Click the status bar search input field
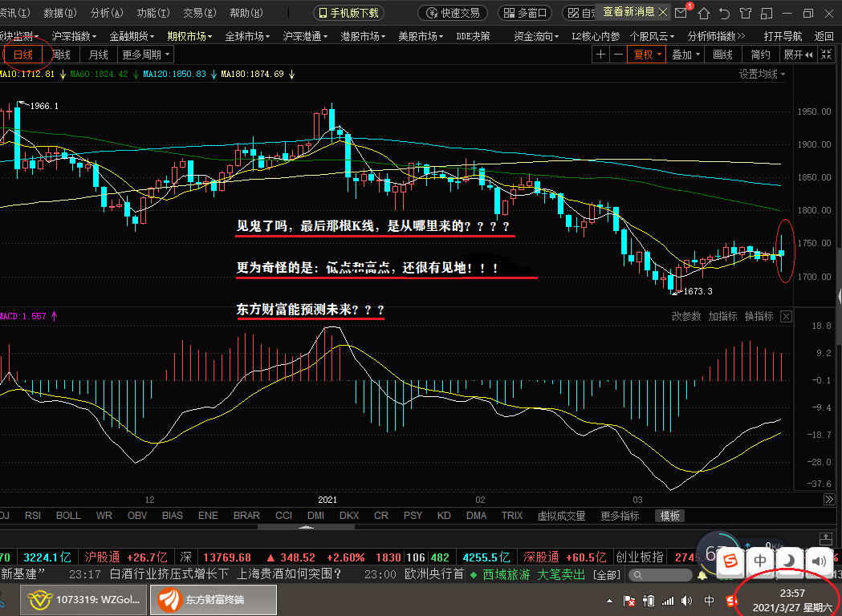The image size is (842, 616). [x=661, y=575]
